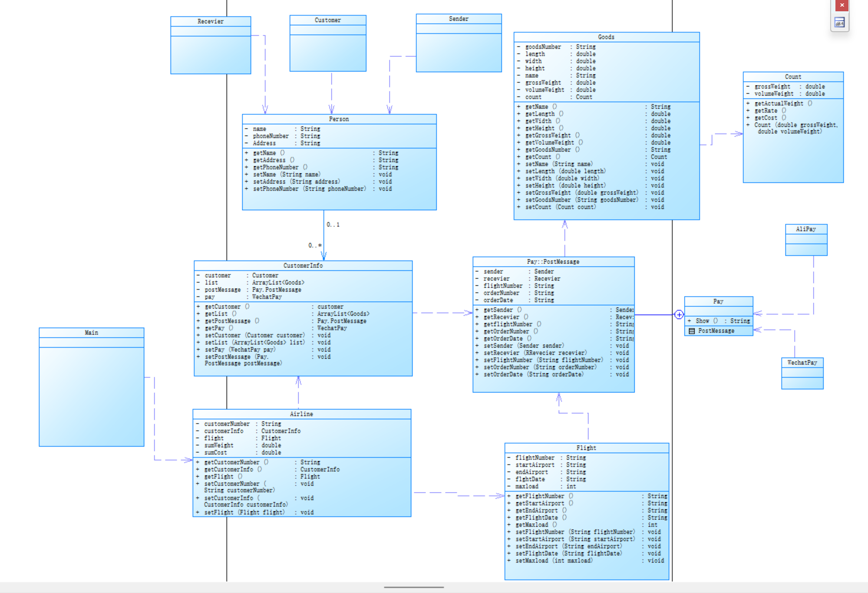Select the Person class header

339,119
